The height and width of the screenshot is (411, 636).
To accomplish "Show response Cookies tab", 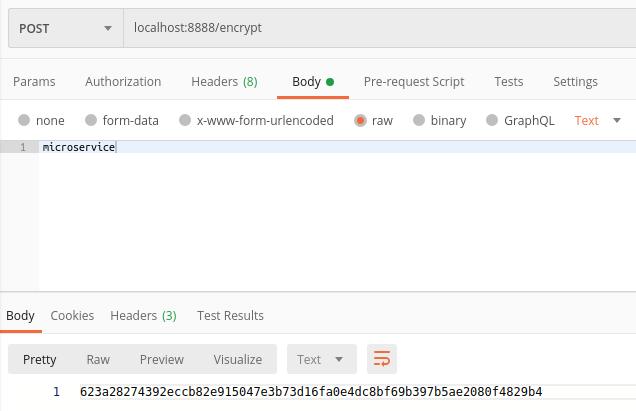I will pos(72,315).
